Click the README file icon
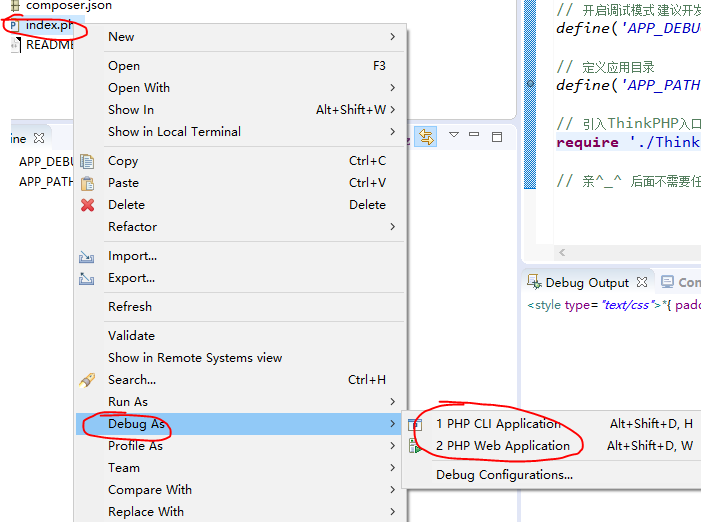Viewport: 701px width, 522px height. point(16,45)
